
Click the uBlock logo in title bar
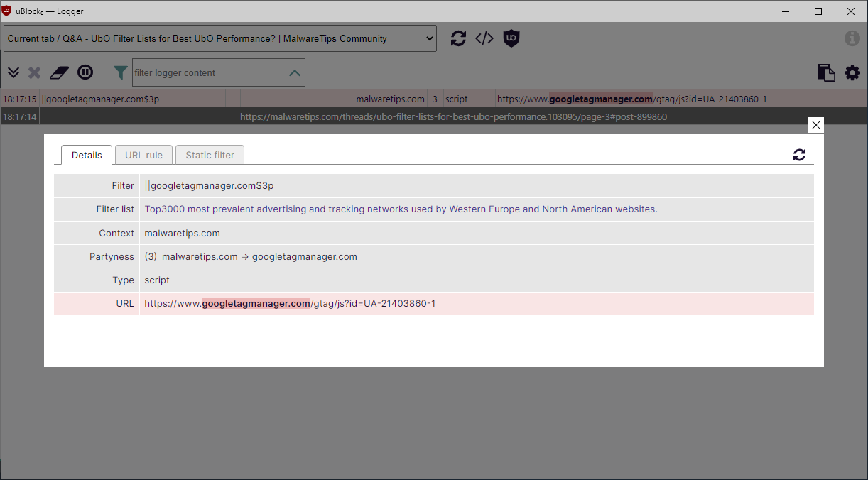[x=7, y=11]
